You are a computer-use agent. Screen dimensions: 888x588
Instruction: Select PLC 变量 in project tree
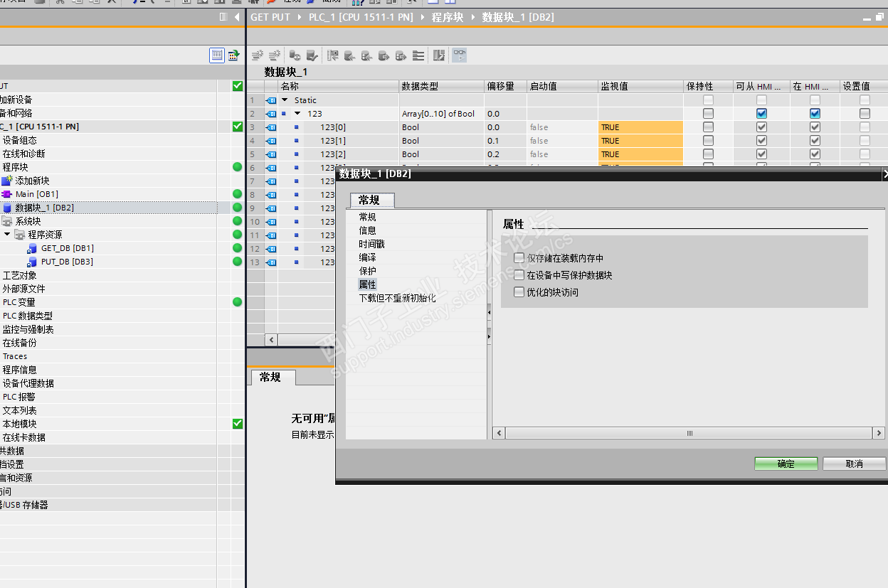pos(18,302)
